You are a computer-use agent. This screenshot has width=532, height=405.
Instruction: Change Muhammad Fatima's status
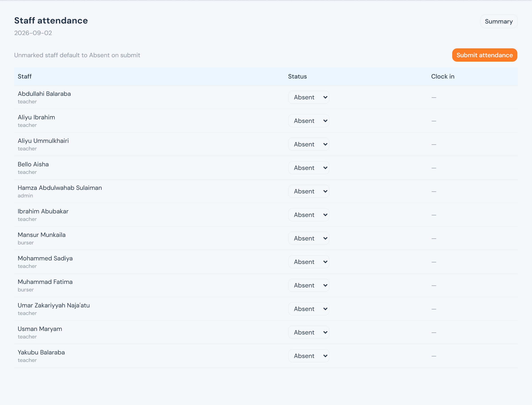308,285
